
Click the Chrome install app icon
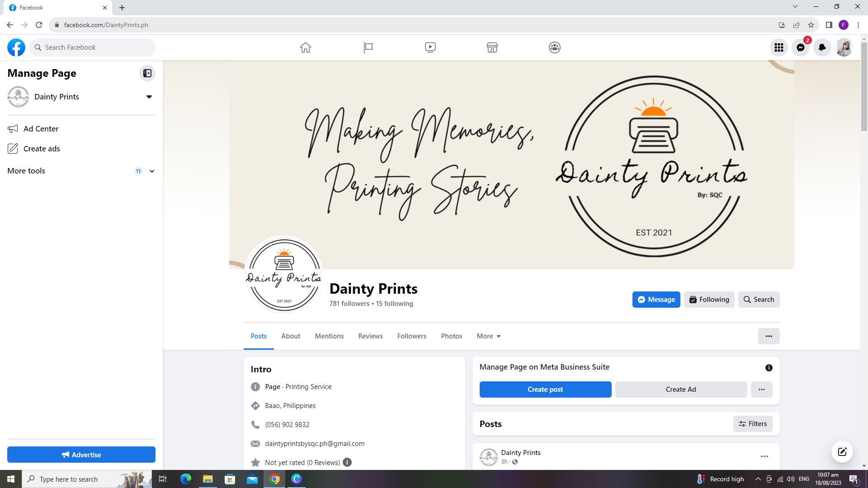coord(782,25)
